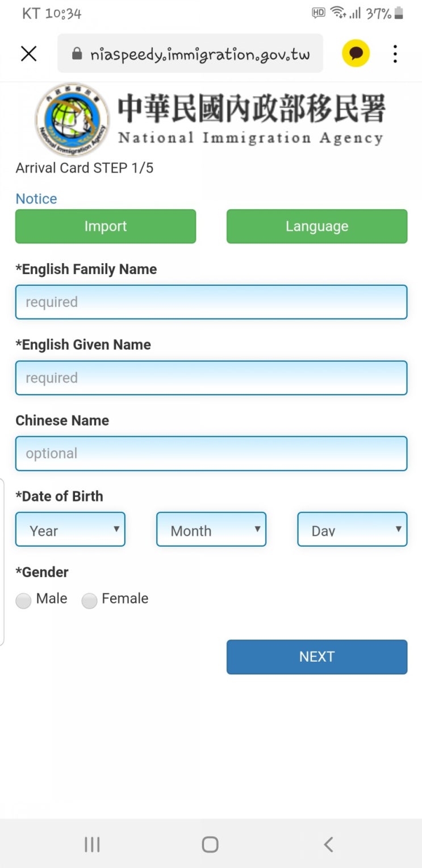Image resolution: width=422 pixels, height=868 pixels.
Task: Click the blue NEXT button
Action: tap(317, 657)
